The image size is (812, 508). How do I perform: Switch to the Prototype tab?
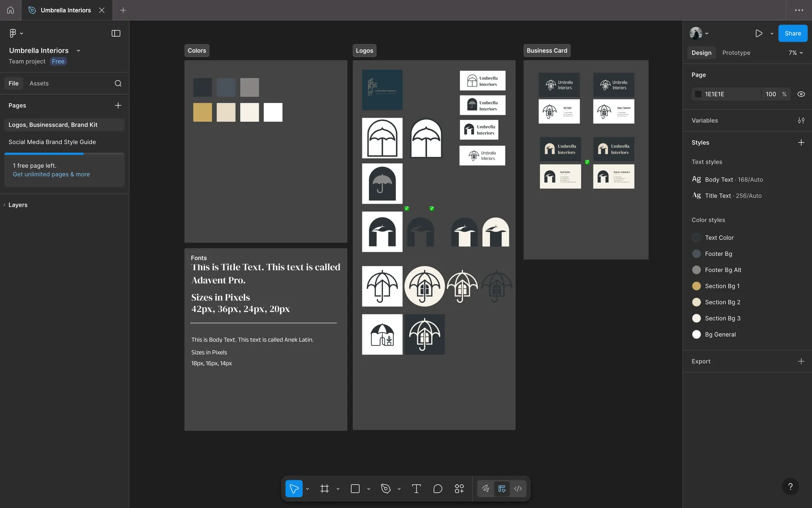coord(736,53)
